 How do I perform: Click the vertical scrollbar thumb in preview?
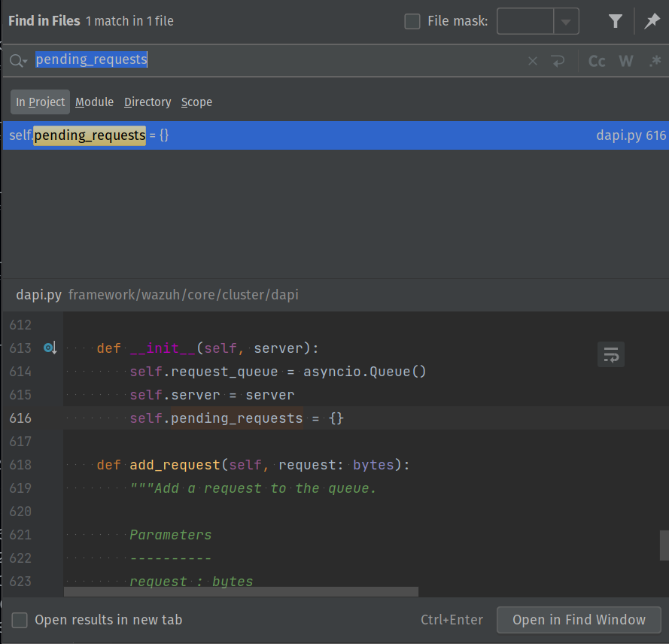(664, 545)
